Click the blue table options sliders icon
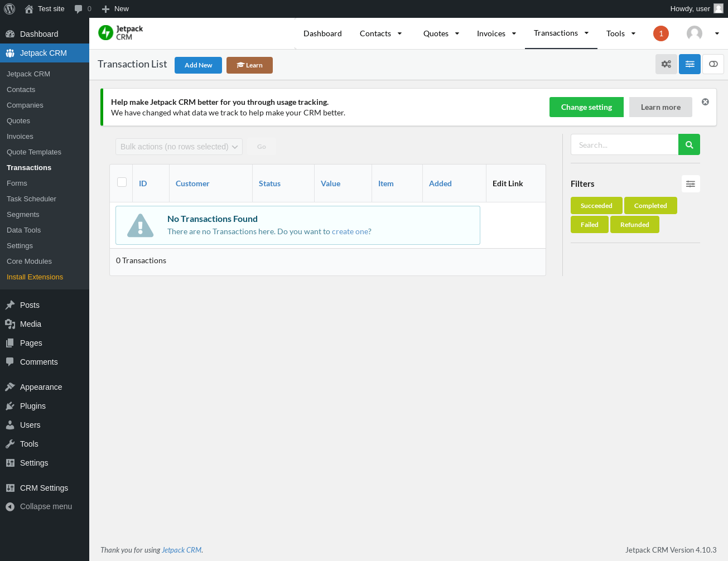The image size is (728, 561). pos(690,64)
